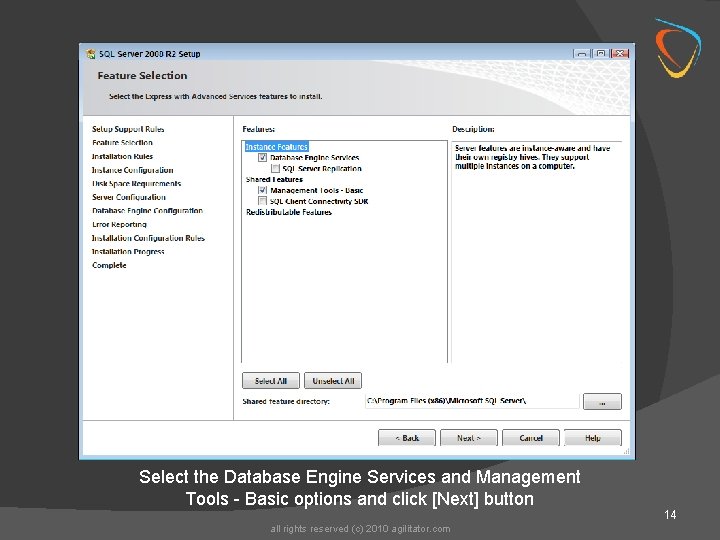This screenshot has height=540, width=720.
Task: Click the Database Engine Configuration step
Action: [147, 211]
